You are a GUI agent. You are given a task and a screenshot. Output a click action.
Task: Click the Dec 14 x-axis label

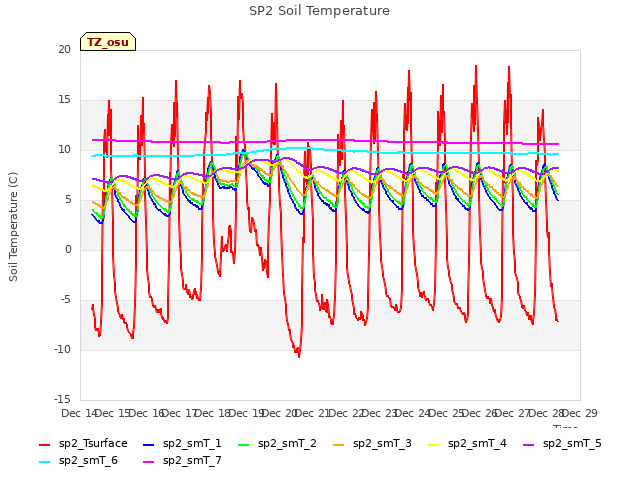(79, 413)
